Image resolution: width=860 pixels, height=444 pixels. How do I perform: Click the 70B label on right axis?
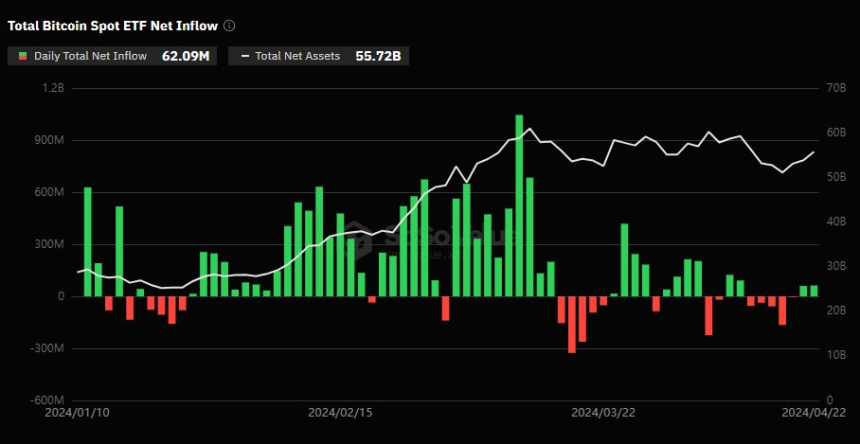pos(831,88)
